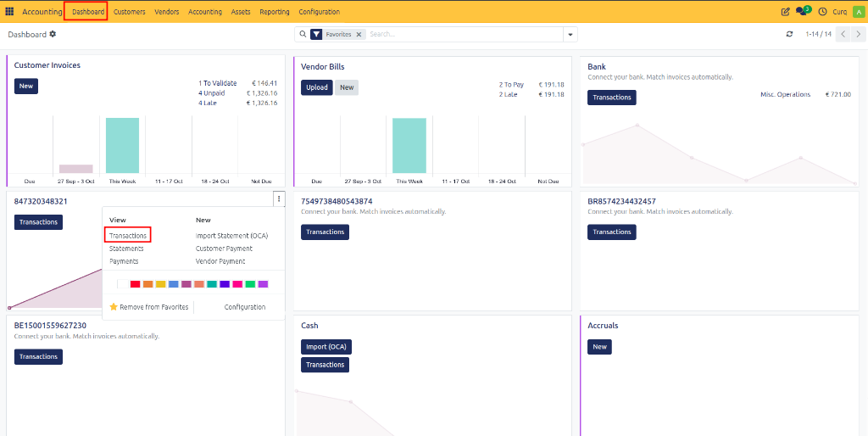Image resolution: width=868 pixels, height=436 pixels.
Task: Open the green user avatar menu
Action: [x=858, y=12]
